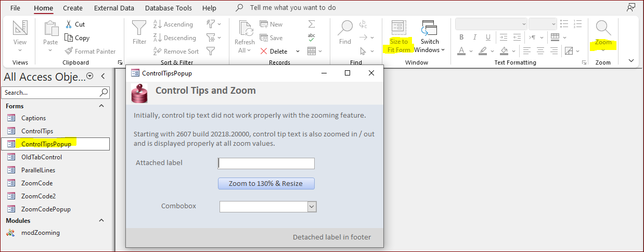Collapse navigation pane with shutter arrow

pyautogui.click(x=103, y=76)
